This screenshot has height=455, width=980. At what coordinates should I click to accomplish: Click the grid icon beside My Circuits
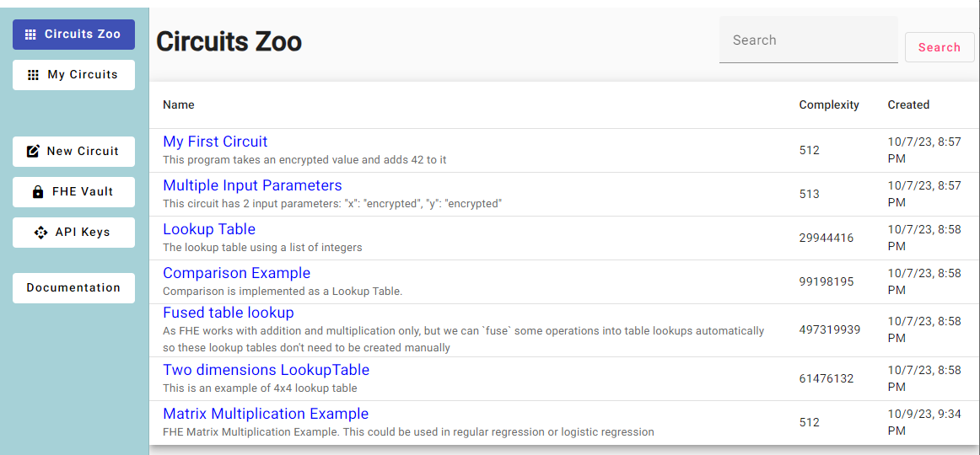coord(34,75)
